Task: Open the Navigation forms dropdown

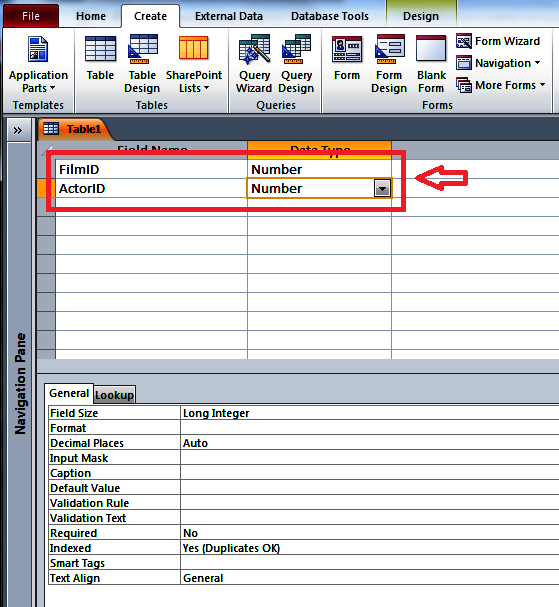Action: [498, 63]
